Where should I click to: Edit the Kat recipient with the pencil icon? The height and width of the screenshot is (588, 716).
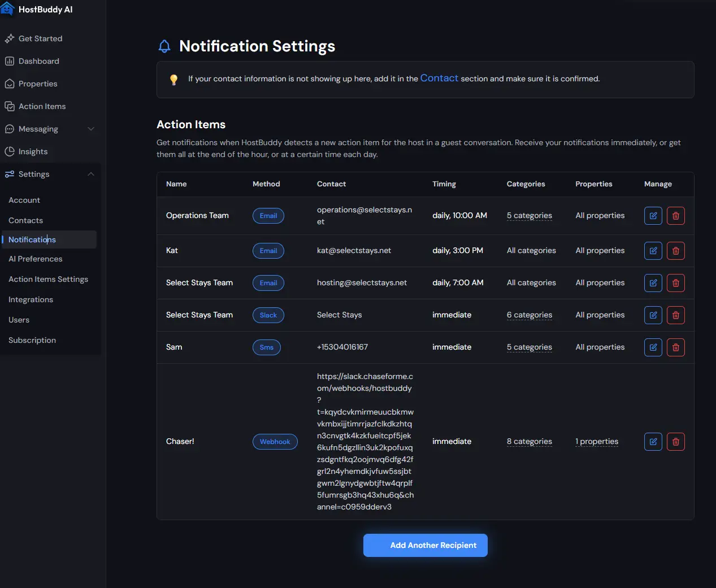tap(653, 250)
